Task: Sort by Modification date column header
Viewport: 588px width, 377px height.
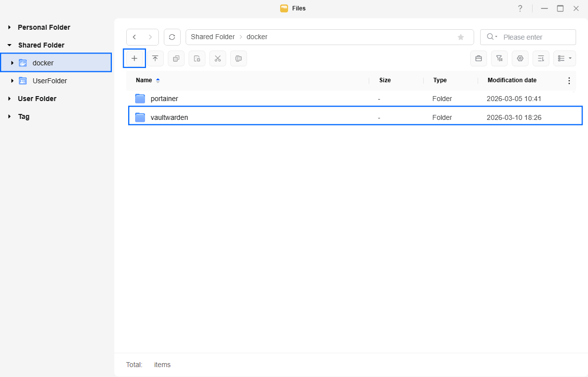Action: pos(512,80)
